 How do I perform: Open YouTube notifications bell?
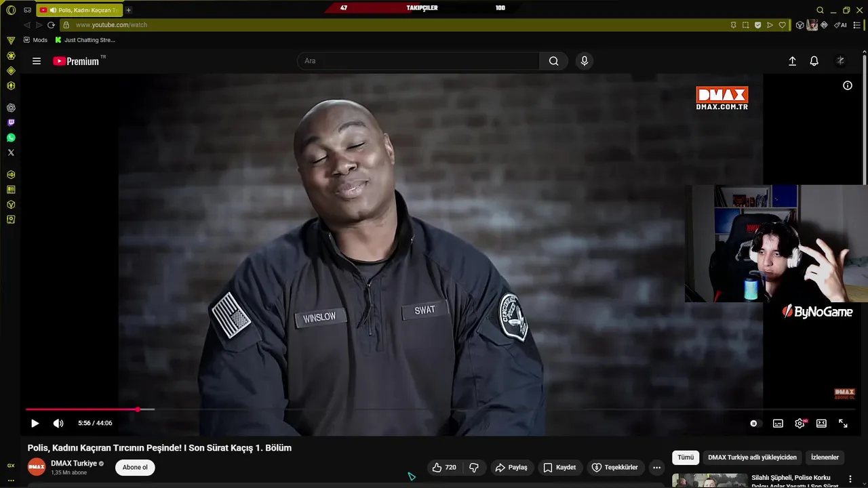coord(814,61)
